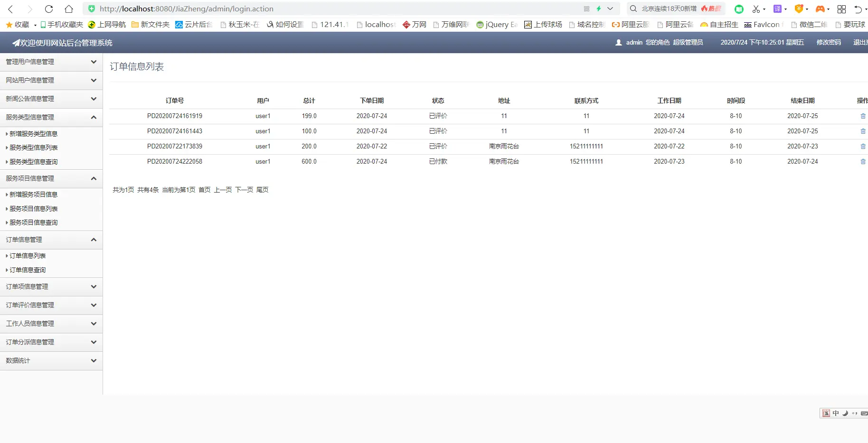The height and width of the screenshot is (443, 868).
Task: Open the four-square apps grid icon
Action: (841, 9)
